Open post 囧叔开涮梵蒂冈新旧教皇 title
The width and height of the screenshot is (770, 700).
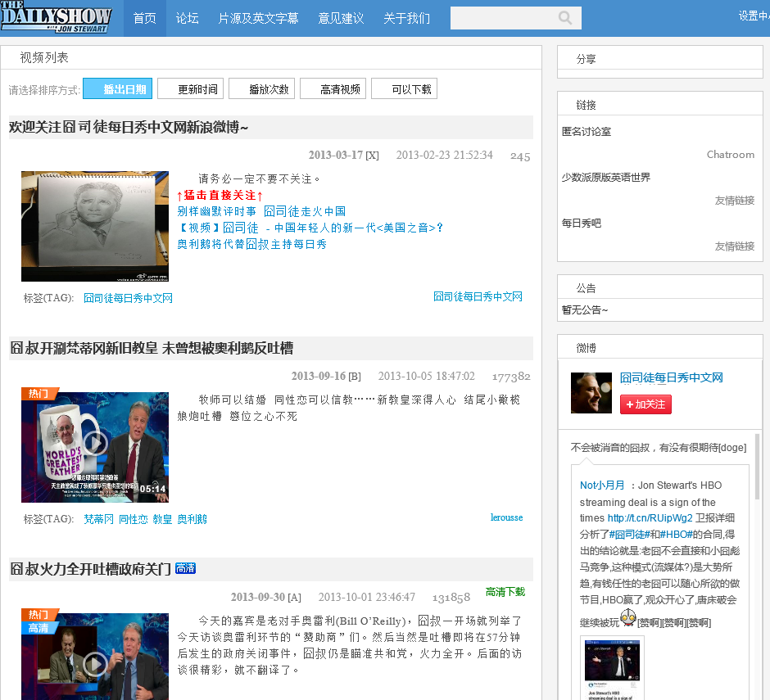pyautogui.click(x=152, y=348)
